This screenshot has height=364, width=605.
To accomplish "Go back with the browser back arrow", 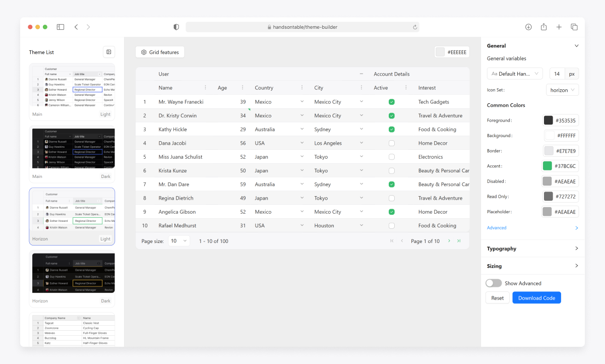I will 76,27.
